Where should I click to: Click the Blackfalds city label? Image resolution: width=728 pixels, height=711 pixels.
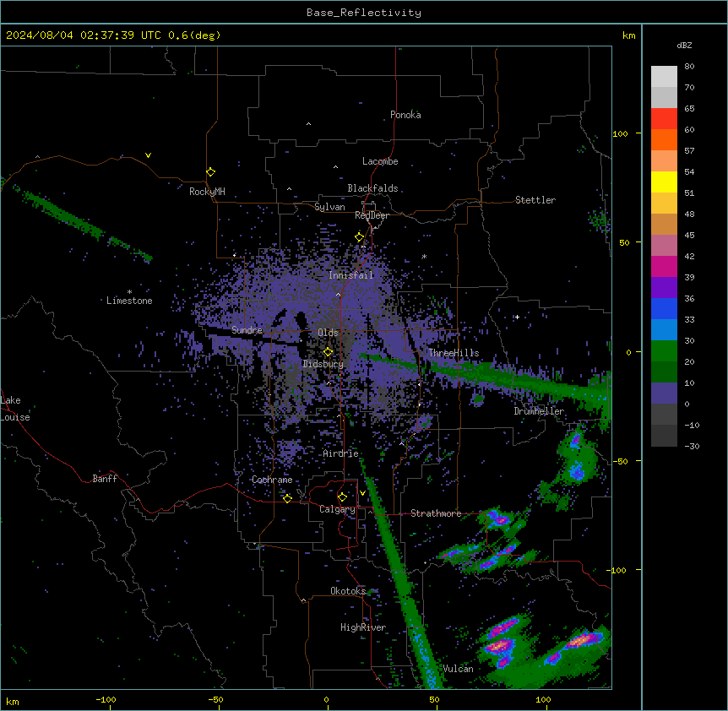pyautogui.click(x=372, y=188)
